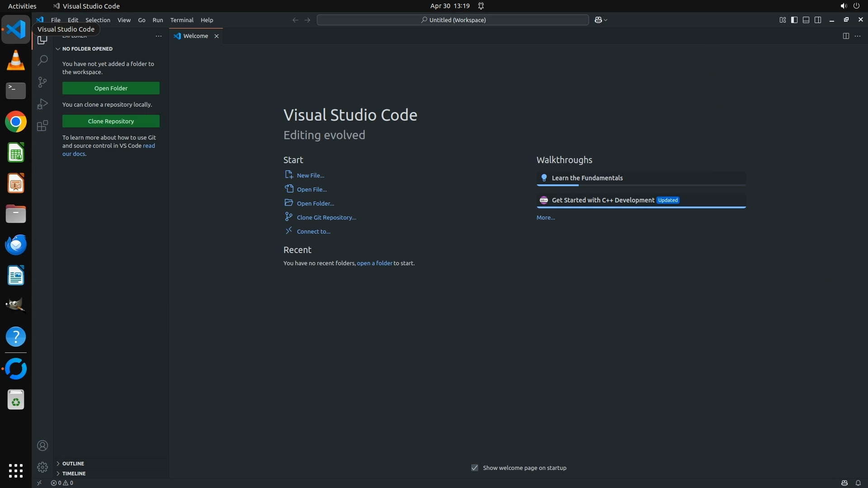This screenshot has width=868, height=488.
Task: Open the Extensions view icon
Action: pos(42,126)
